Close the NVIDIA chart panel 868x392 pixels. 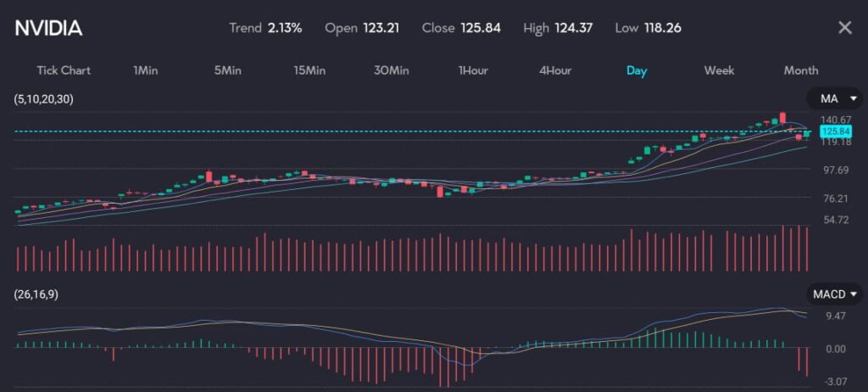point(844,28)
